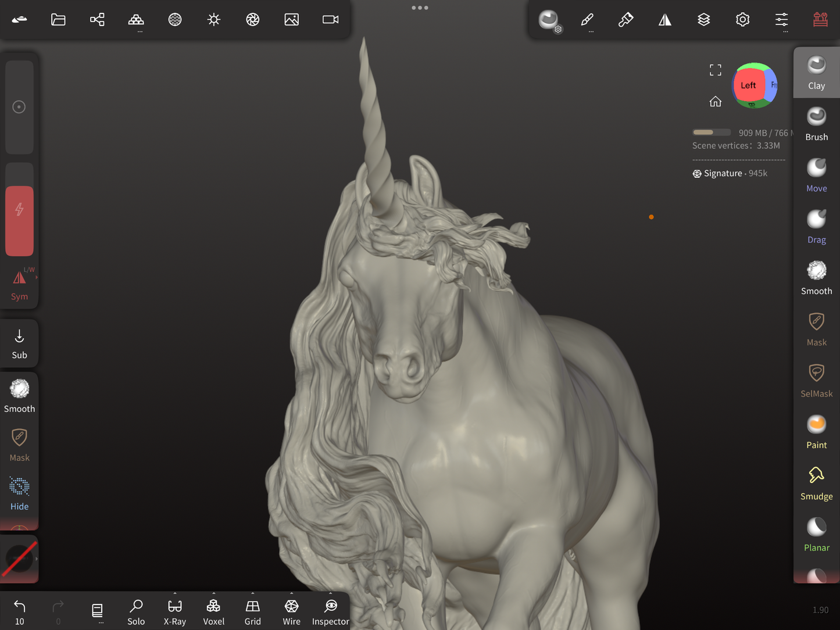
Task: Toggle X-Ray mode
Action: click(174, 612)
